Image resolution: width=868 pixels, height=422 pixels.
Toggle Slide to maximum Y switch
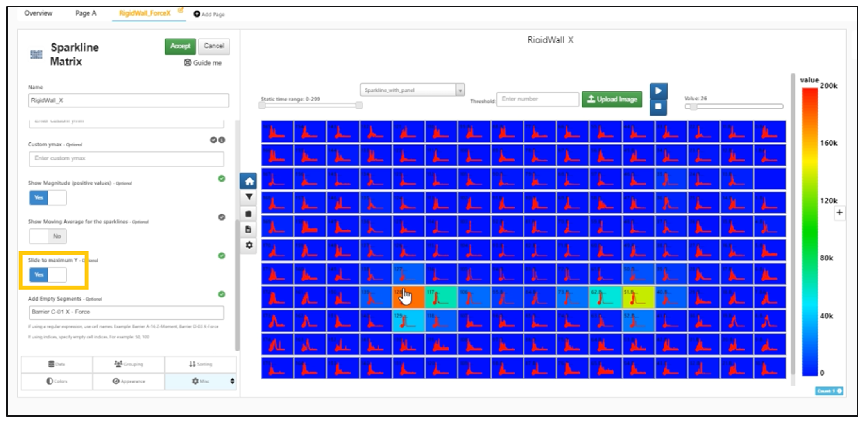pyautogui.click(x=48, y=275)
